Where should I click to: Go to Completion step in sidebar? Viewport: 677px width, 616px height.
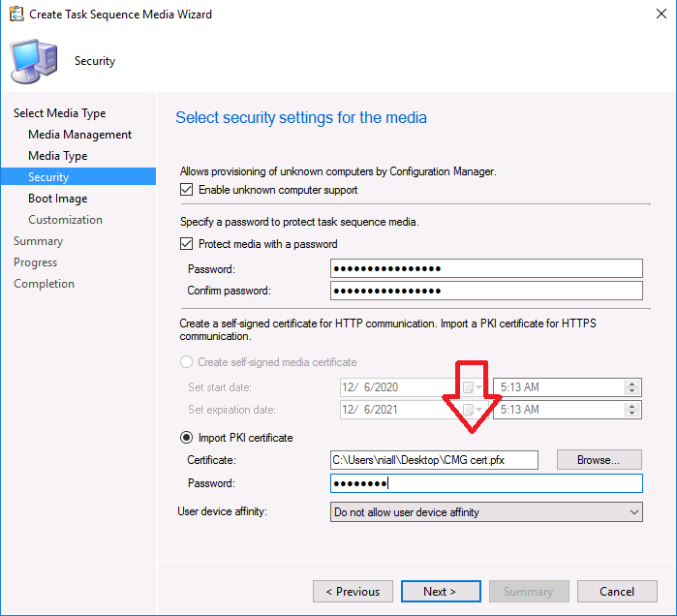(44, 284)
